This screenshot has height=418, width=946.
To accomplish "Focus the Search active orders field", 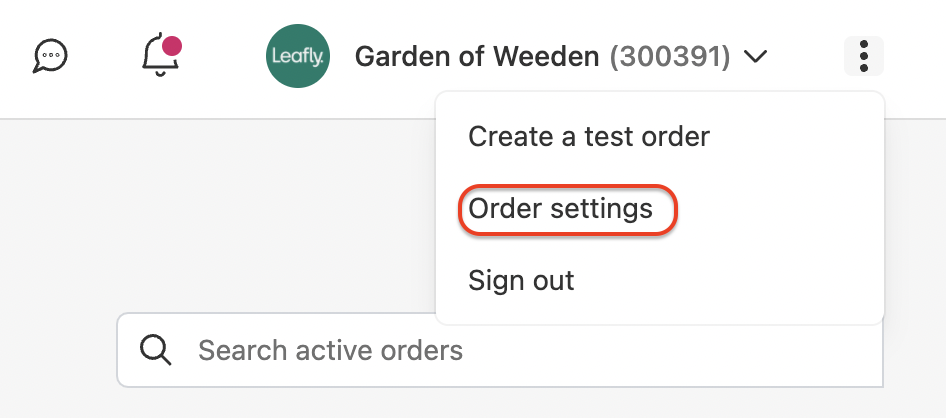I will coord(500,350).
